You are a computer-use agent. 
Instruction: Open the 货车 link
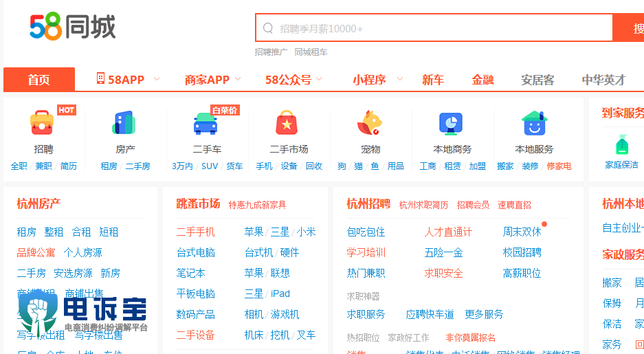pos(234,166)
